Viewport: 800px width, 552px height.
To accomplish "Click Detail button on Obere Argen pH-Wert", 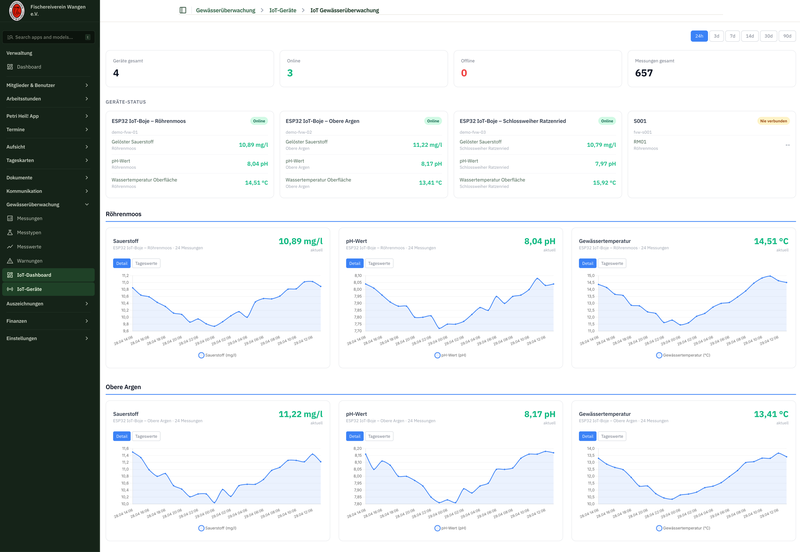I will click(354, 436).
